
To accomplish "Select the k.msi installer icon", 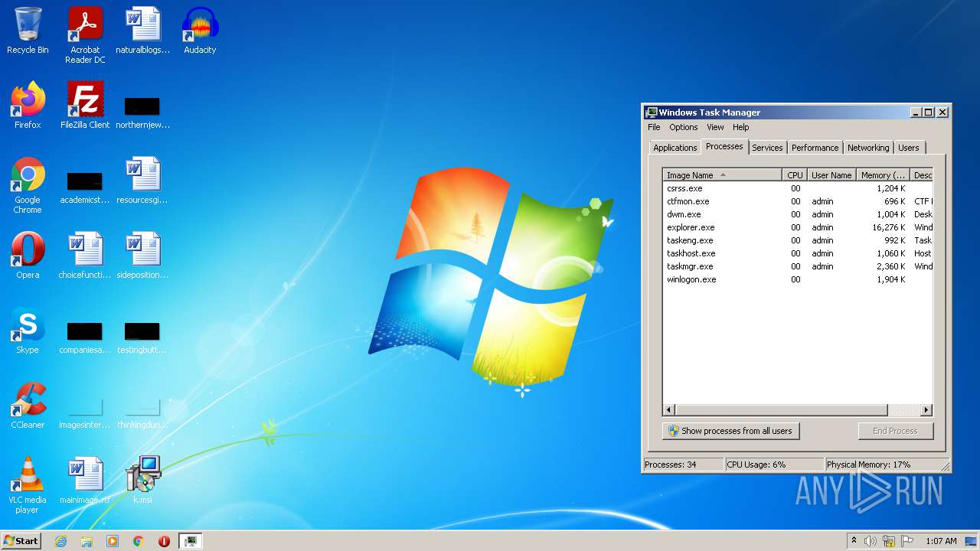I will [142, 481].
